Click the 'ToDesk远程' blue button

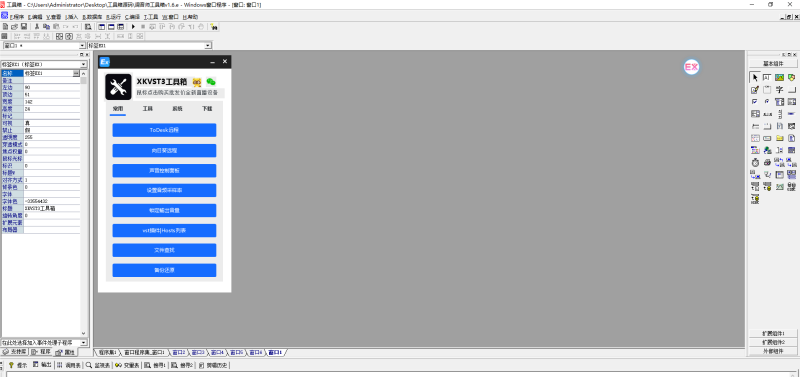pyautogui.click(x=164, y=130)
